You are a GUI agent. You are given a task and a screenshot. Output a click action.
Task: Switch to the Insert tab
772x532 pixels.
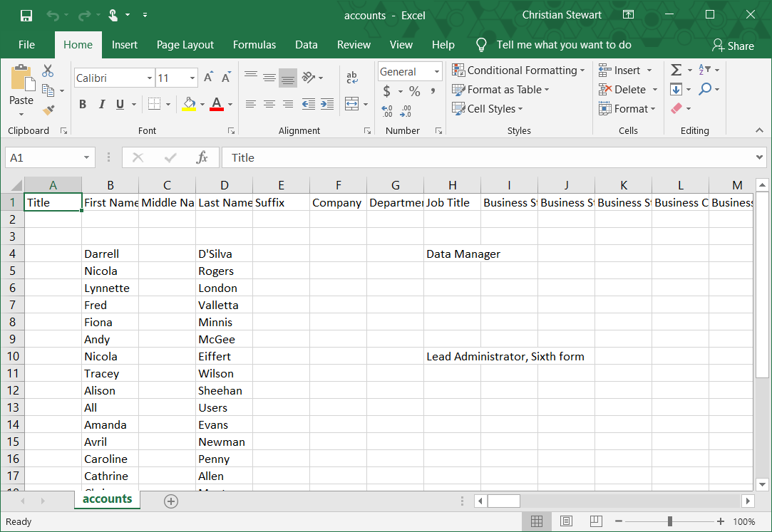[125, 45]
